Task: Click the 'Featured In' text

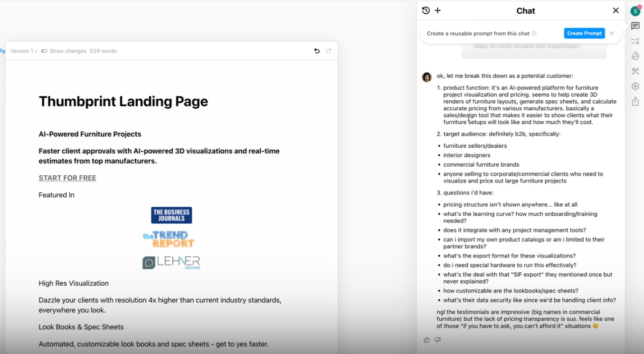Action: click(57, 195)
